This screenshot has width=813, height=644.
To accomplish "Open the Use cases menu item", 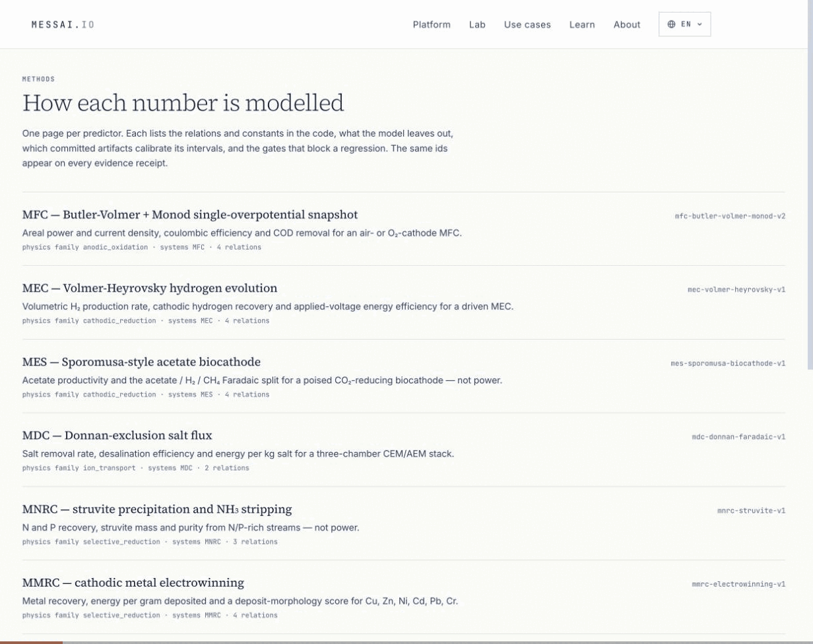I will pos(527,24).
